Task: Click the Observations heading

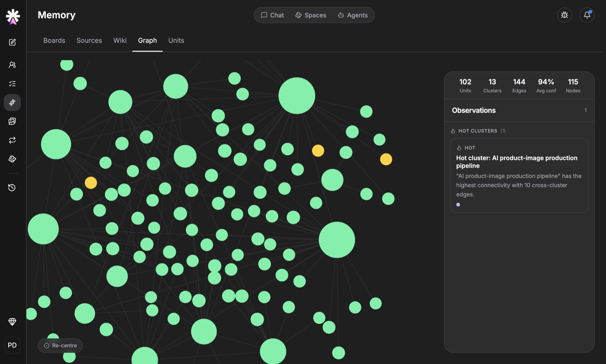Action: pyautogui.click(x=474, y=110)
